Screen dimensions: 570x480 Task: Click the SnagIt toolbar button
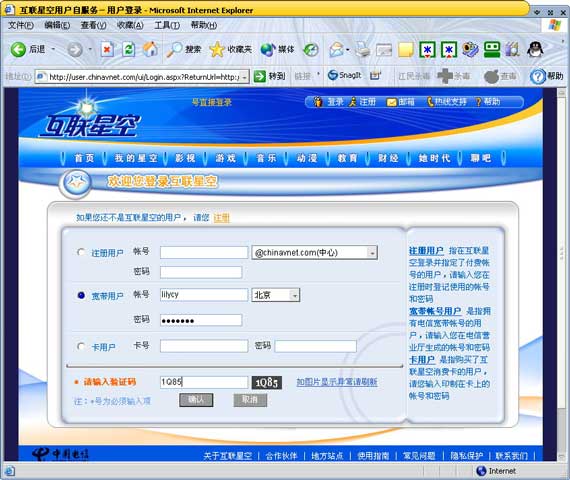pos(345,75)
